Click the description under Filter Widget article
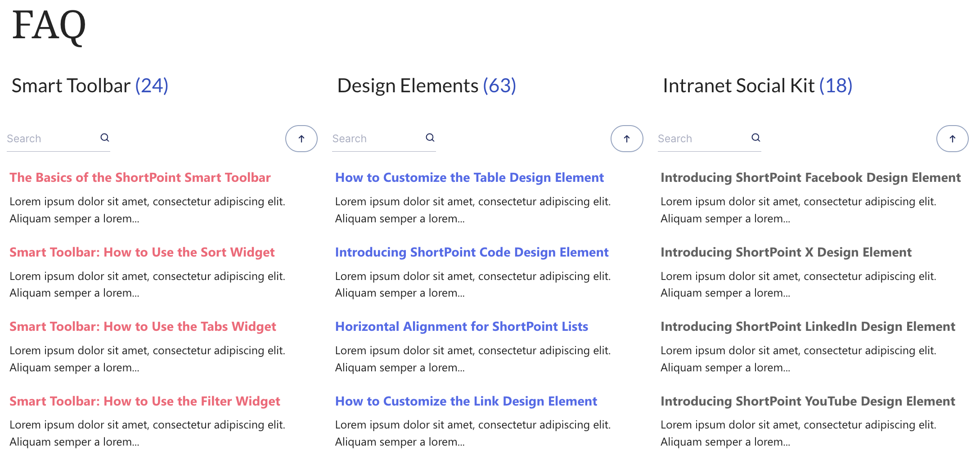The height and width of the screenshot is (469, 980). click(147, 433)
